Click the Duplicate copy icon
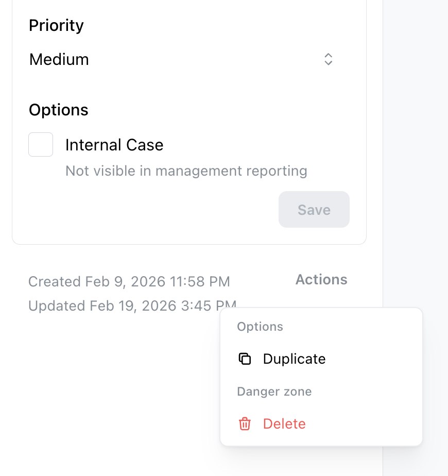 tap(245, 359)
